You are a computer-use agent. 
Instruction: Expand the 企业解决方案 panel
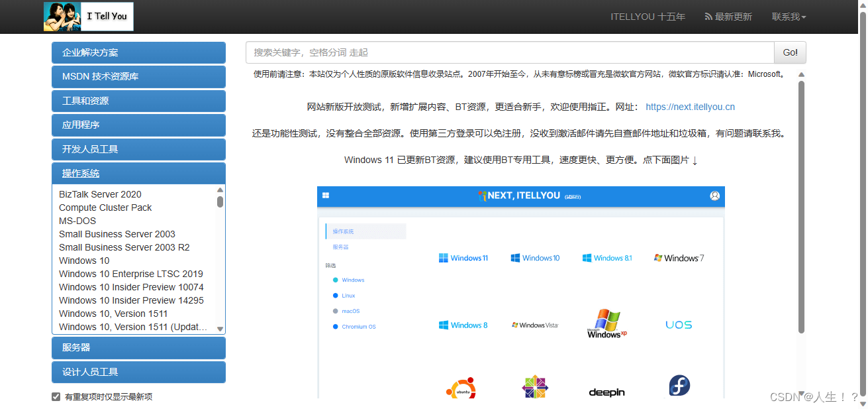pyautogui.click(x=138, y=52)
